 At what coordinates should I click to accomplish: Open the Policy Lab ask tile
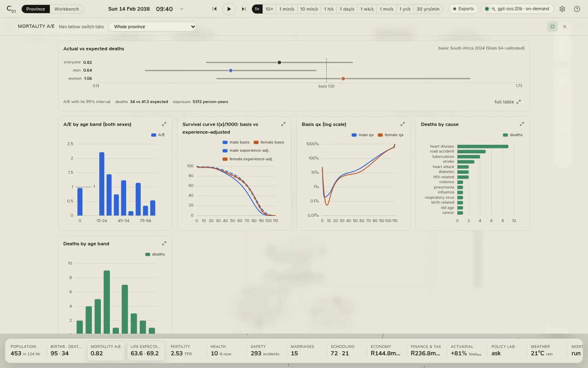(x=506, y=350)
